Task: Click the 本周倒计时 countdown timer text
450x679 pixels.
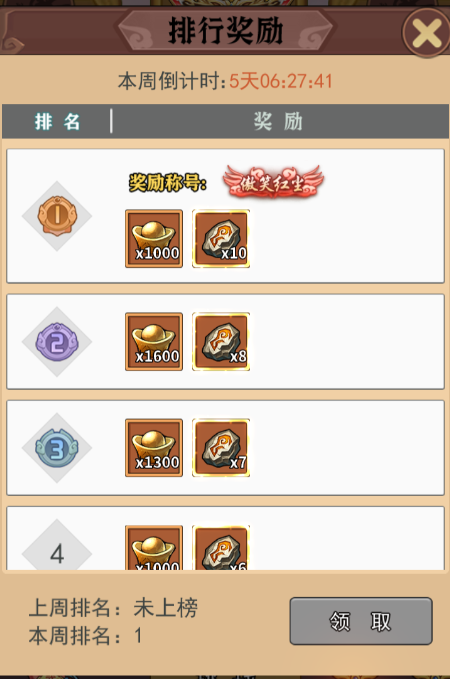Action: click(225, 81)
